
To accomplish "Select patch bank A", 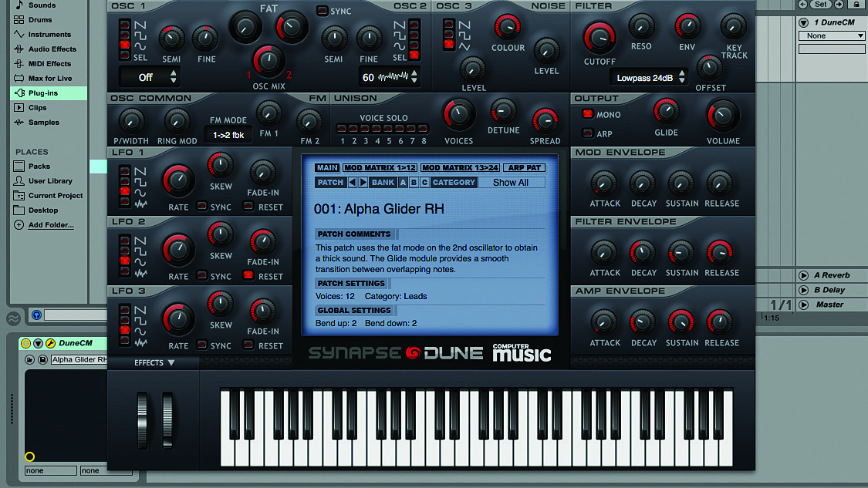I will 403,182.
